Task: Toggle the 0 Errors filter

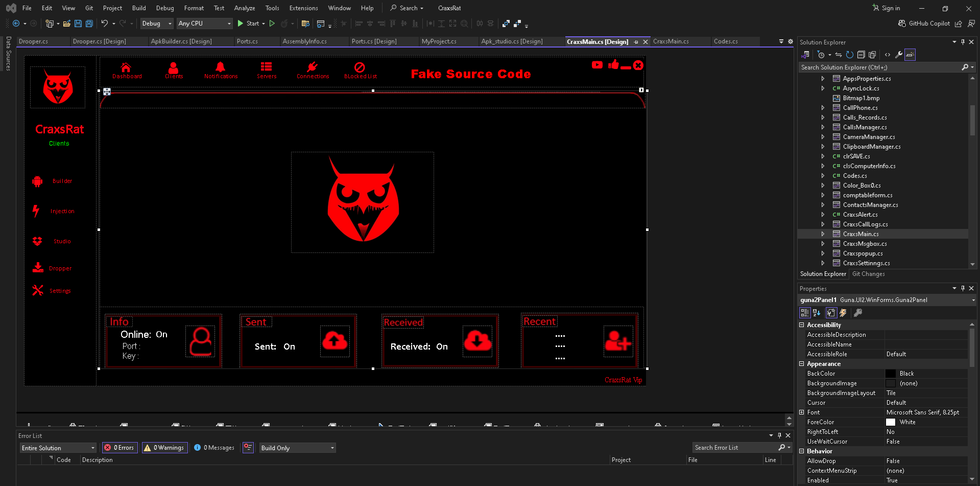Action: pyautogui.click(x=119, y=447)
